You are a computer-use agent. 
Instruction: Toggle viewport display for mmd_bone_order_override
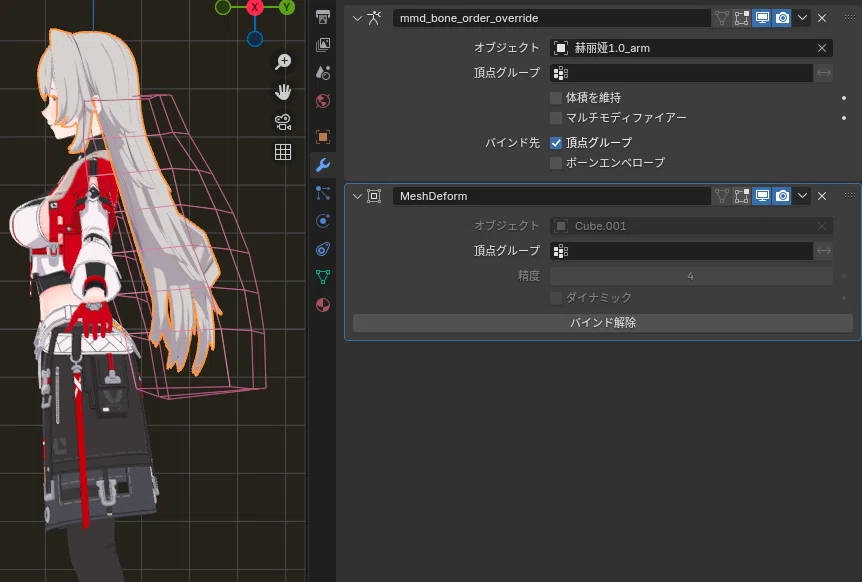[x=762, y=18]
